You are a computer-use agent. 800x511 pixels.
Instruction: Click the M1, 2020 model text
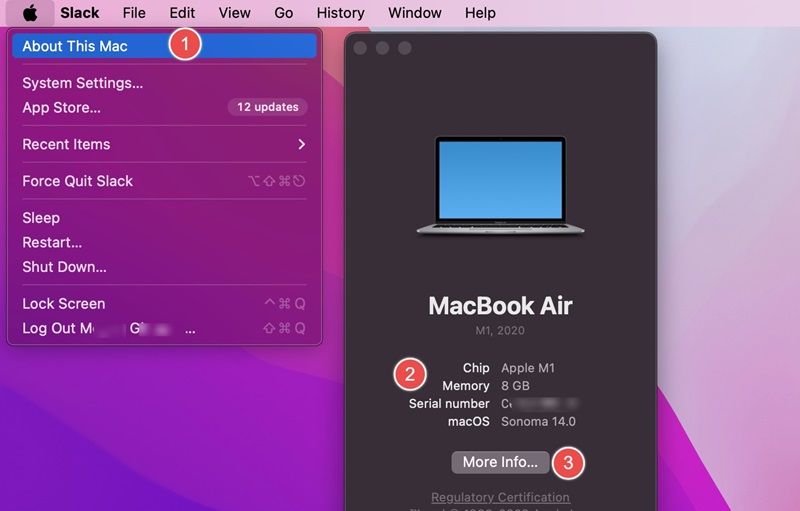(500, 330)
